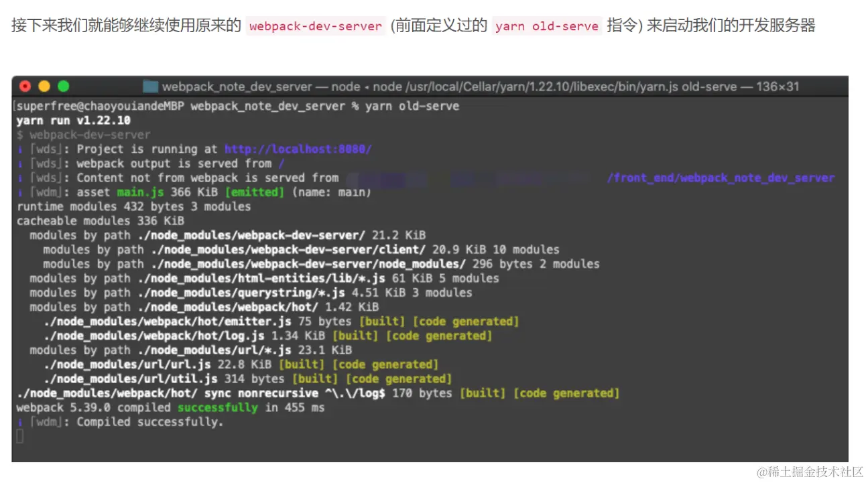Click the inline code 'yarn old-serve' in the article
This screenshot has height=483, width=868.
pyautogui.click(x=547, y=26)
